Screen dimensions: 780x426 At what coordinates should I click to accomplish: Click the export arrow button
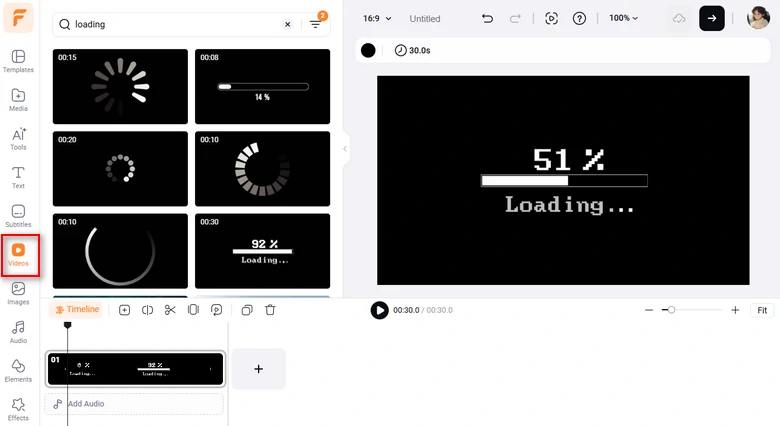712,18
